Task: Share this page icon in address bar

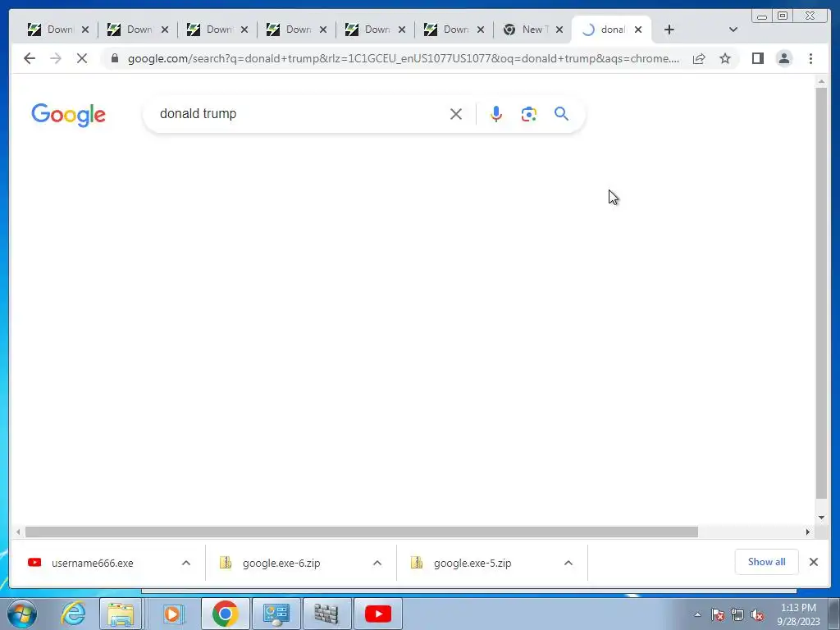Action: coord(699,58)
